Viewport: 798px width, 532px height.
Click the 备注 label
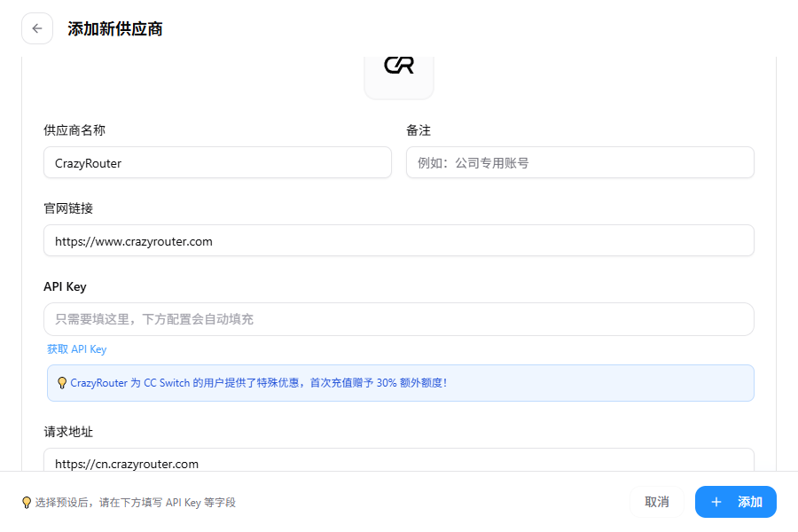[x=419, y=130]
